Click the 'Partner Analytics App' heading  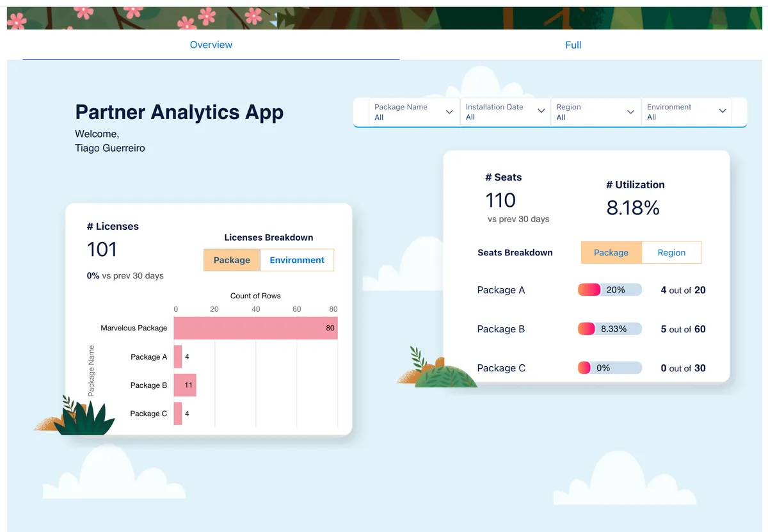click(179, 113)
